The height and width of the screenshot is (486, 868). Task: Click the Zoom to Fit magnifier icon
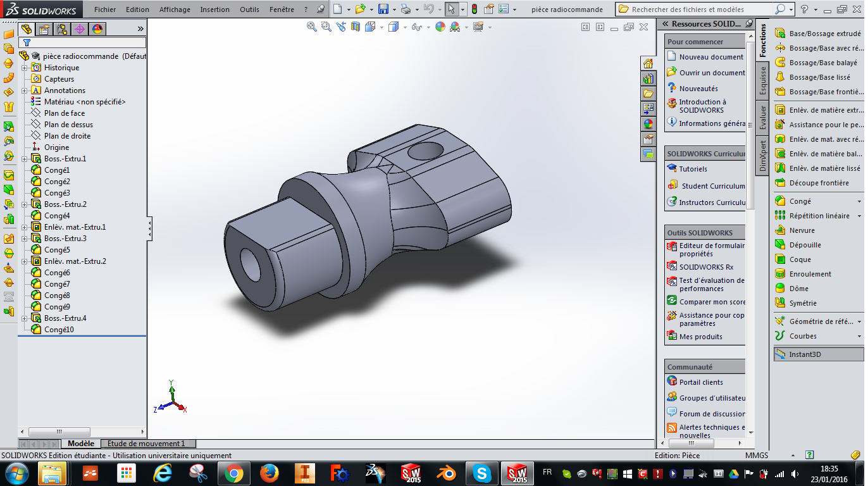[x=311, y=27]
